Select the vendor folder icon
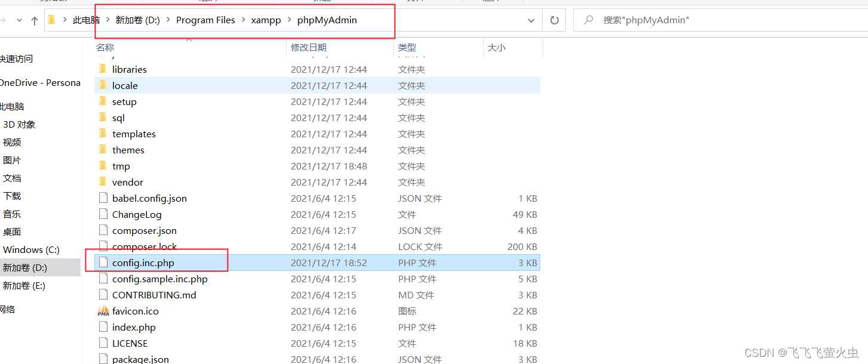 pos(102,182)
